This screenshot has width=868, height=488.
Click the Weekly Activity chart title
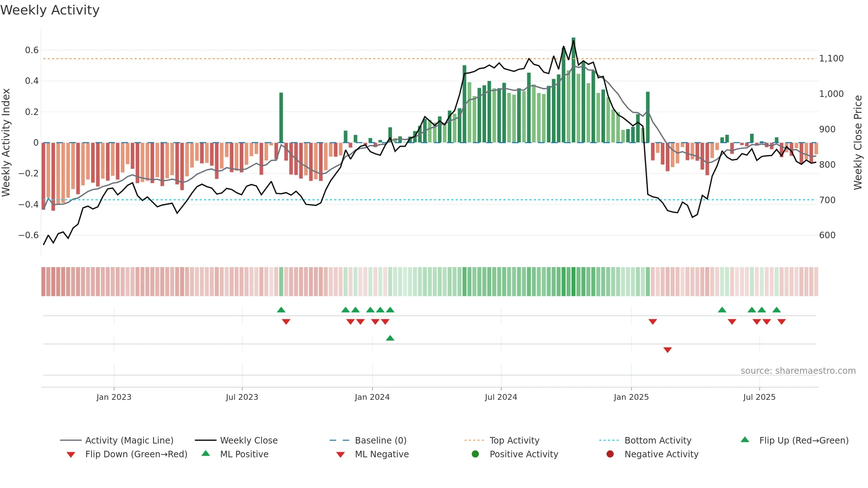pos(50,10)
